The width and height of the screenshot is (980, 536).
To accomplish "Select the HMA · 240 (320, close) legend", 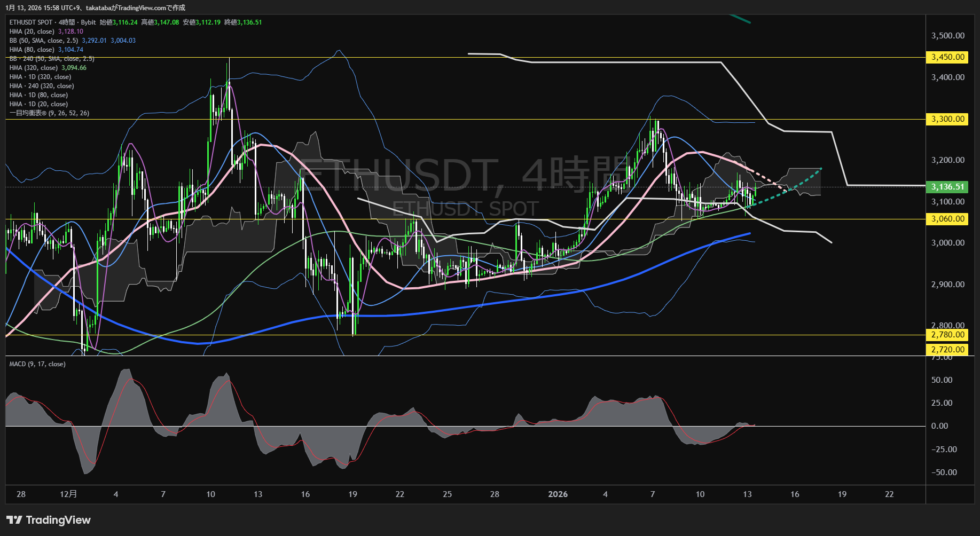I will click(42, 86).
